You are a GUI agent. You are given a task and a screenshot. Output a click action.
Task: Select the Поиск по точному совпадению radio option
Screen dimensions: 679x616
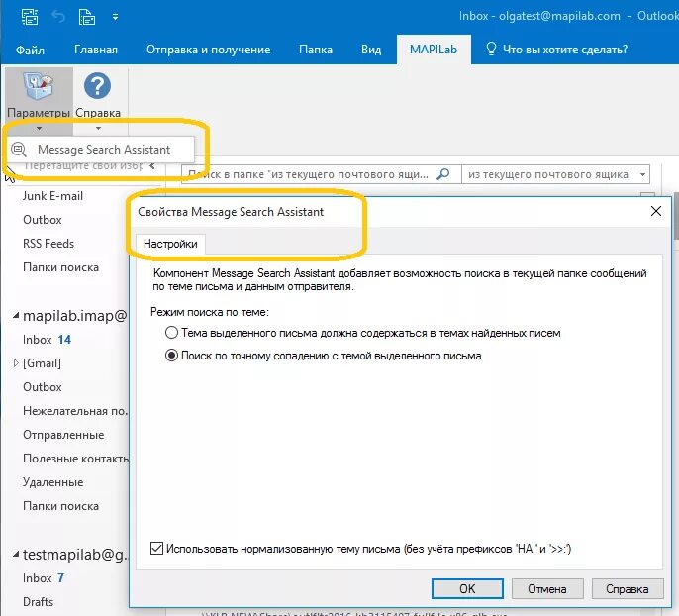pos(171,356)
